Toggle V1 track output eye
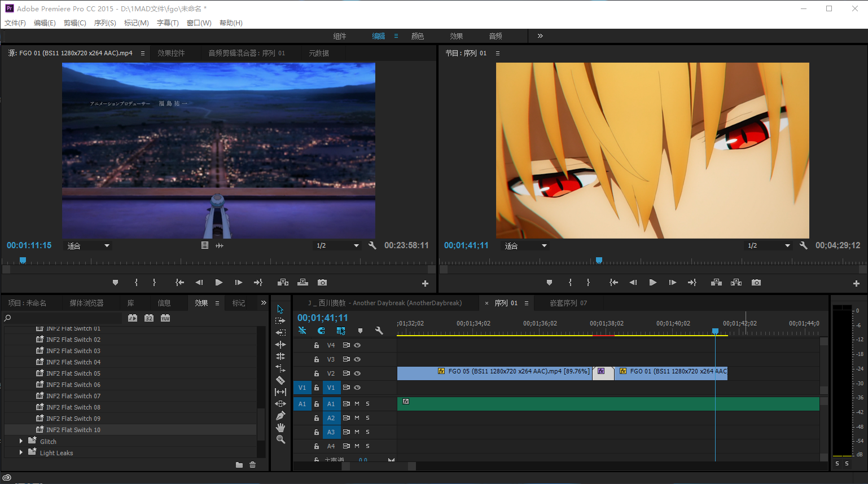 point(357,388)
